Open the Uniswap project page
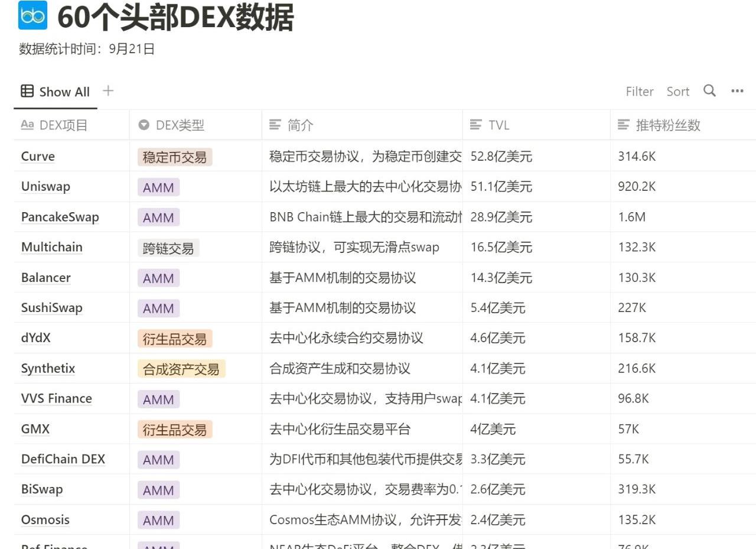 point(45,187)
